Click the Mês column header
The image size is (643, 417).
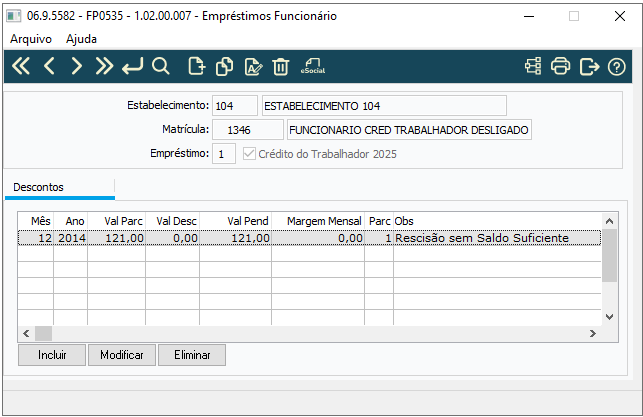pos(36,221)
